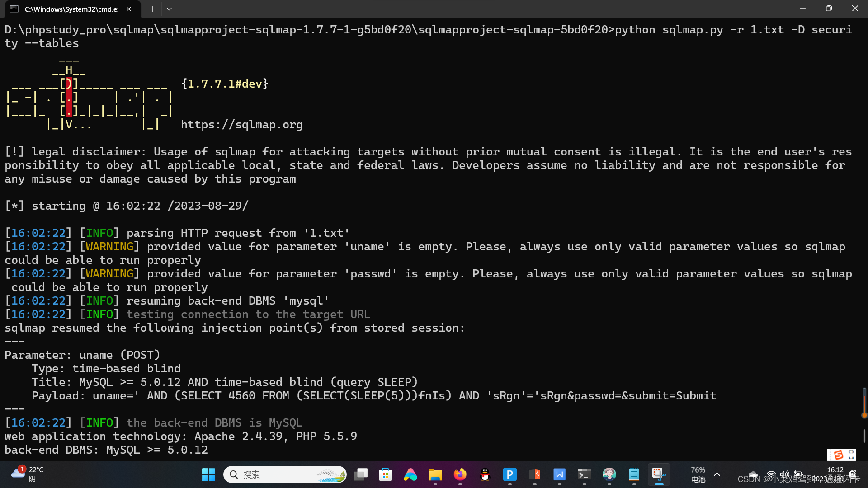Open the Start menu
868x488 pixels.
pos(208,474)
